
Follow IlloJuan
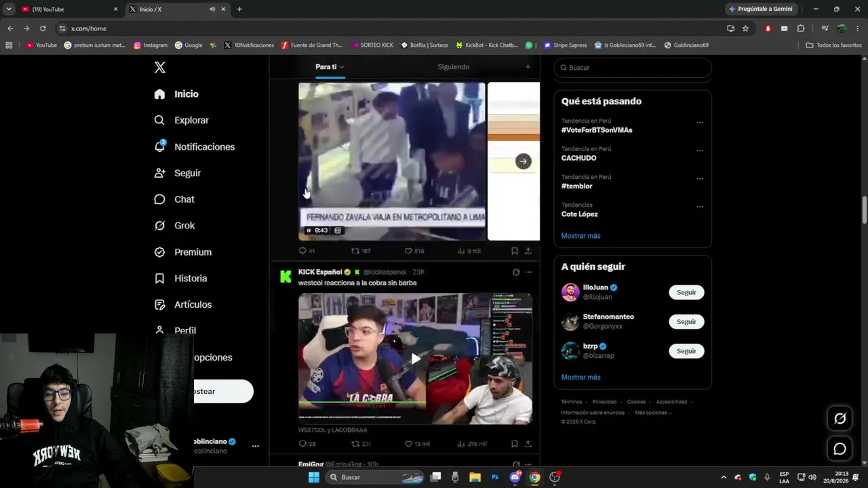(686, 292)
